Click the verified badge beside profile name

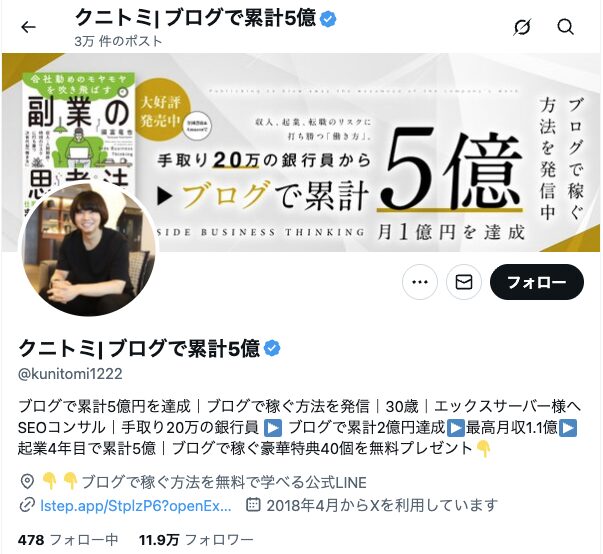click(272, 348)
